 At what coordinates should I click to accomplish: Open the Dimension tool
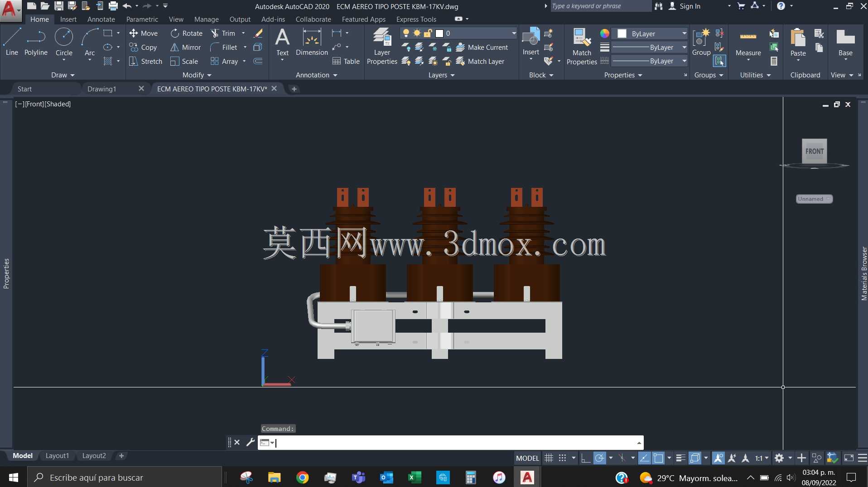(x=312, y=42)
